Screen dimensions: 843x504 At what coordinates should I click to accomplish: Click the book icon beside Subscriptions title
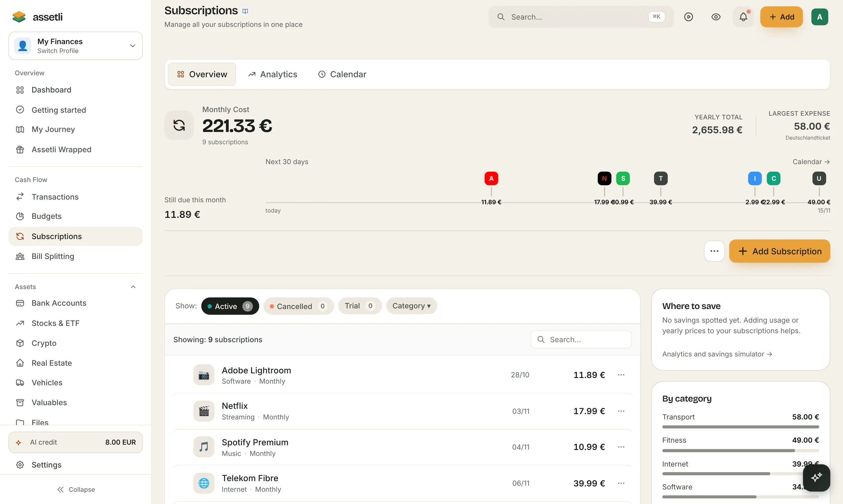click(x=245, y=11)
